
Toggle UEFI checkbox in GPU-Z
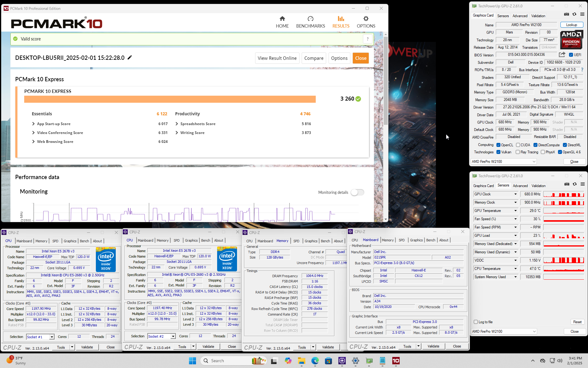(571, 55)
